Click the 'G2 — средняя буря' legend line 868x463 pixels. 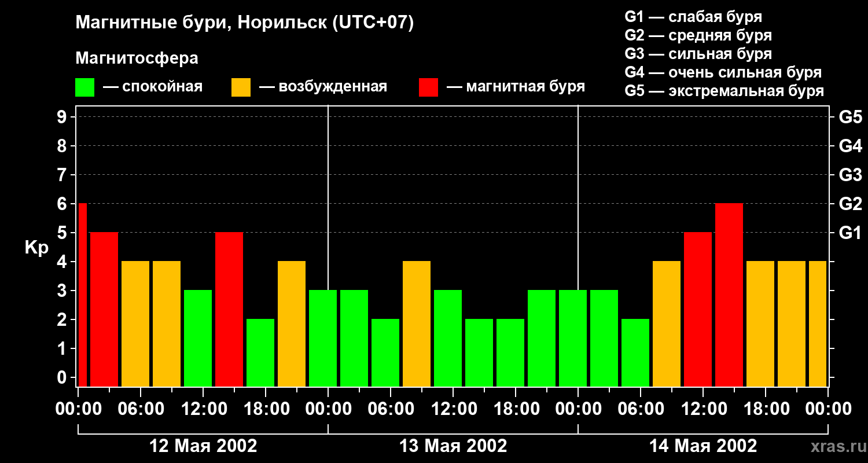pos(698,35)
